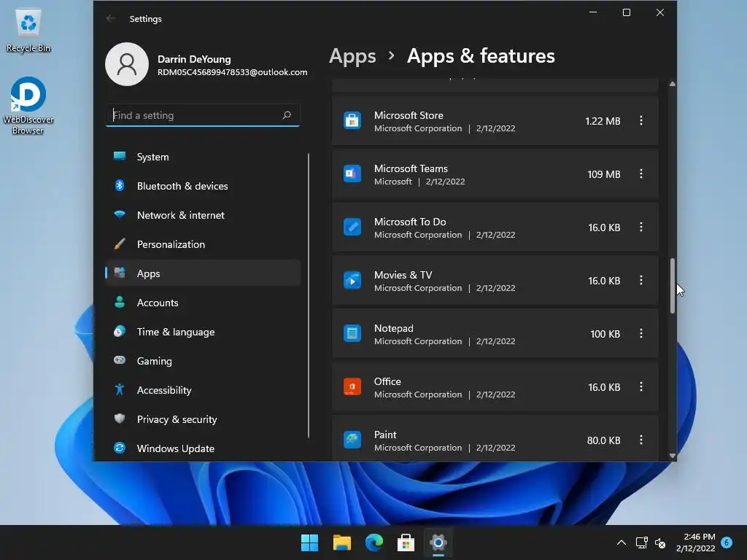Click the muted volume tray icon
This screenshot has width=747, height=560.
click(660, 542)
